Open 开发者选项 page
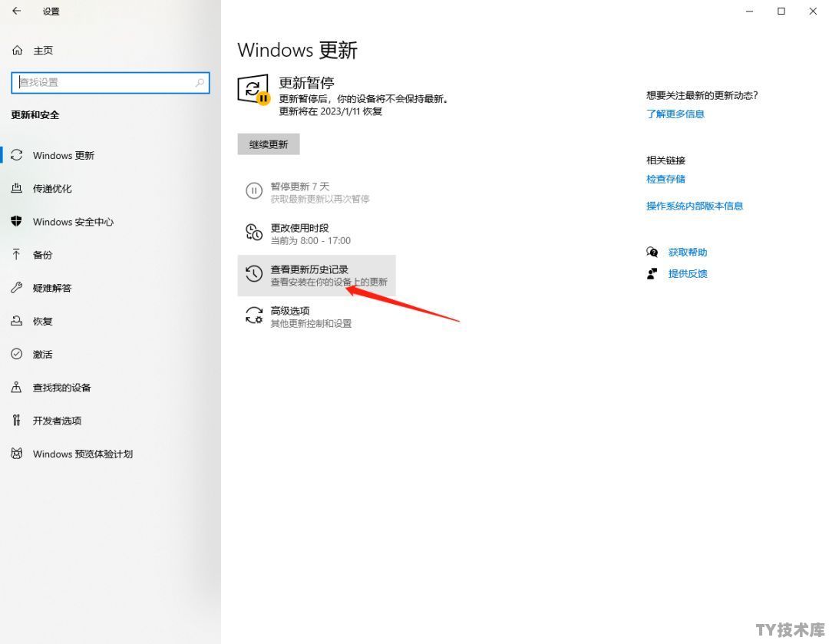 110,421
